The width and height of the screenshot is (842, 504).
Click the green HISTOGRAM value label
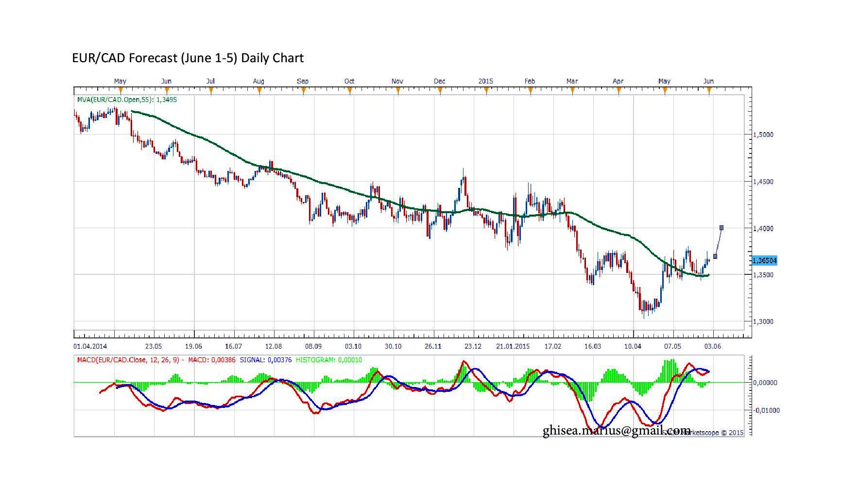329,360
